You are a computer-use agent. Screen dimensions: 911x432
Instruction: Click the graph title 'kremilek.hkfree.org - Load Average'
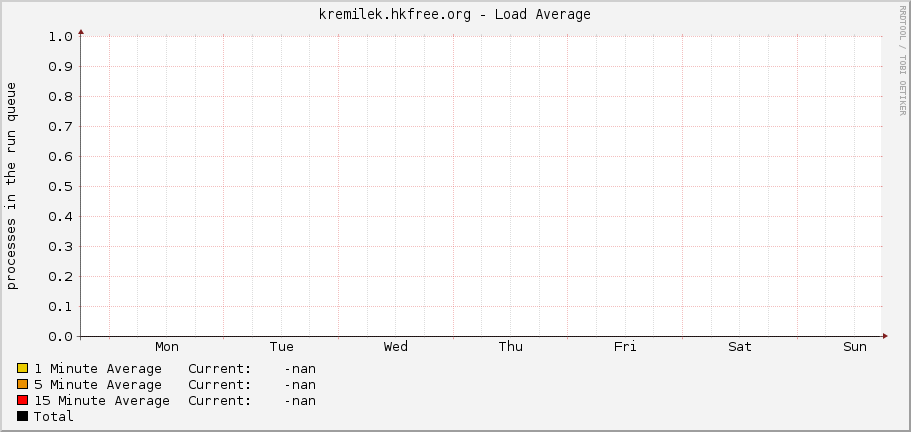click(x=455, y=15)
